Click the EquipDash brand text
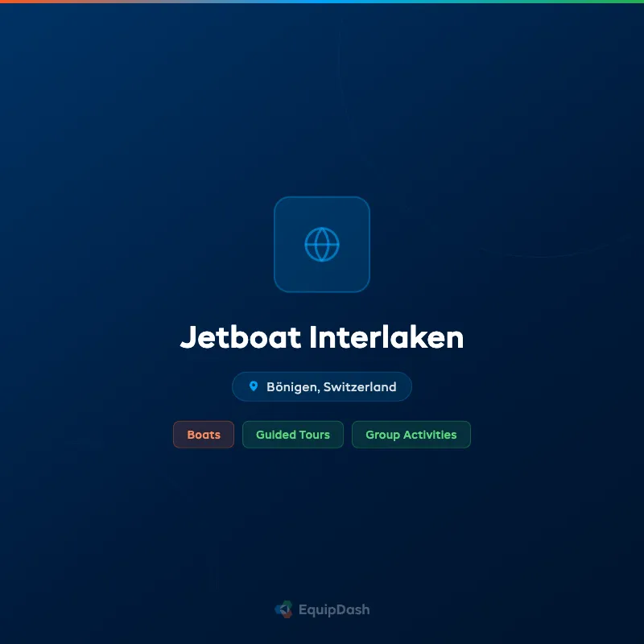 [334, 610]
